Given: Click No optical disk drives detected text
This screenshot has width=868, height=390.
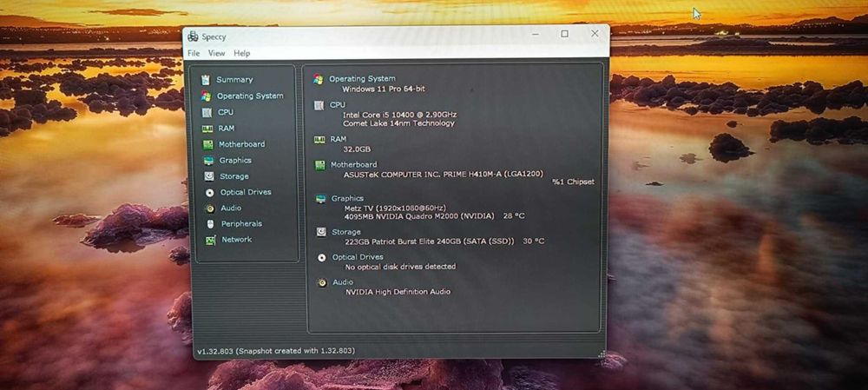Looking at the screenshot, I should coord(400,267).
